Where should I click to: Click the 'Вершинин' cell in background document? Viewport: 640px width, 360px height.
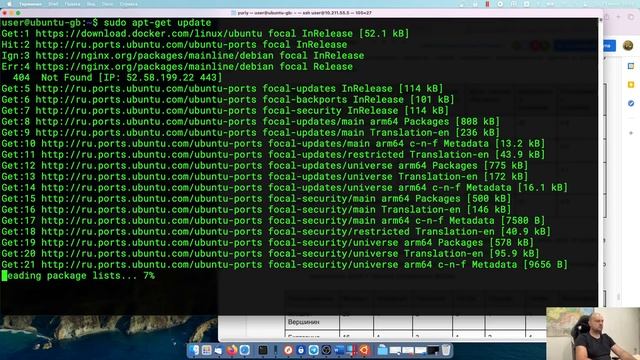[x=304, y=322]
